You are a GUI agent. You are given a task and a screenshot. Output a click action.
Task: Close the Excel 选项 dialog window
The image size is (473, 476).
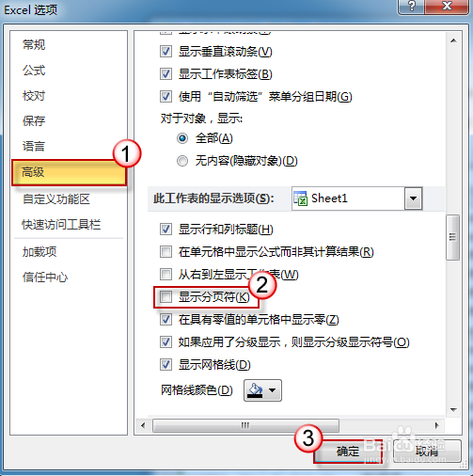447,7
